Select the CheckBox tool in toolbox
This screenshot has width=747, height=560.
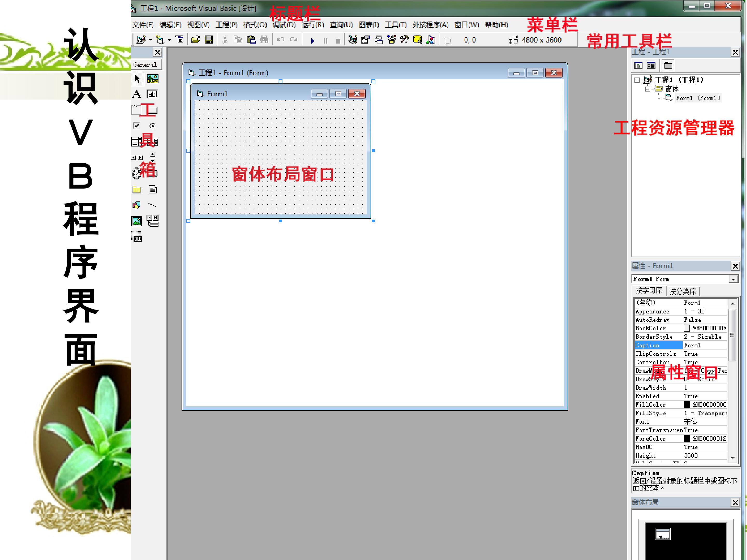pyautogui.click(x=136, y=126)
